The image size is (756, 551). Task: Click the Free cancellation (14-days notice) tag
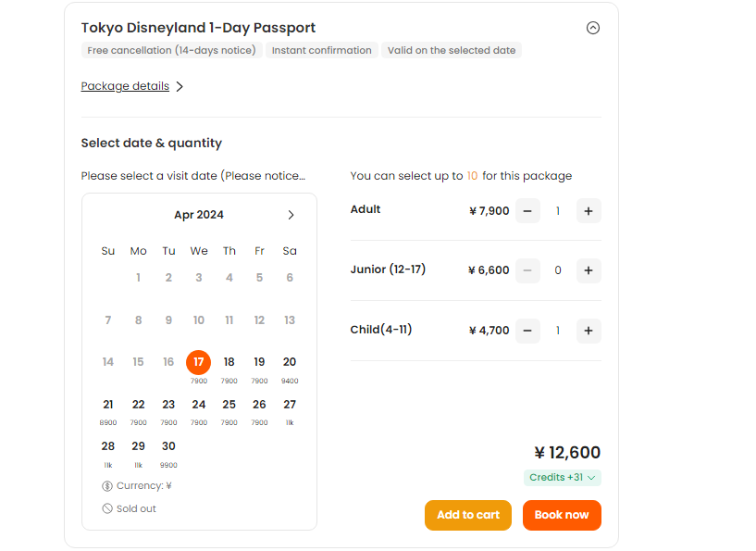coord(171,50)
